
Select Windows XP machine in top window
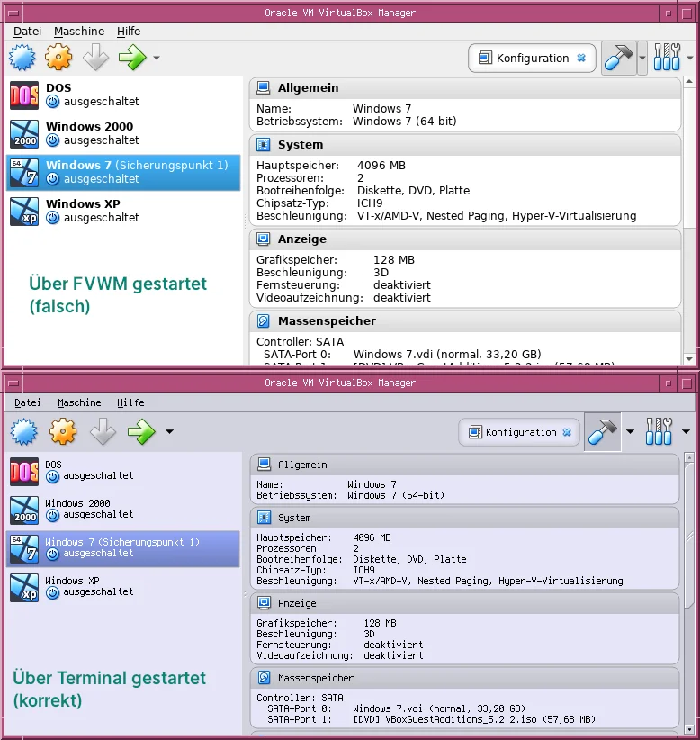point(123,211)
